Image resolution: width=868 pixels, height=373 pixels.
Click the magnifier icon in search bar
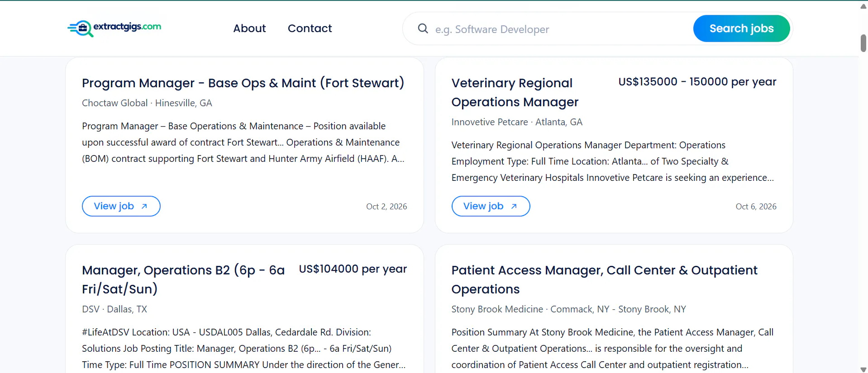coord(423,28)
